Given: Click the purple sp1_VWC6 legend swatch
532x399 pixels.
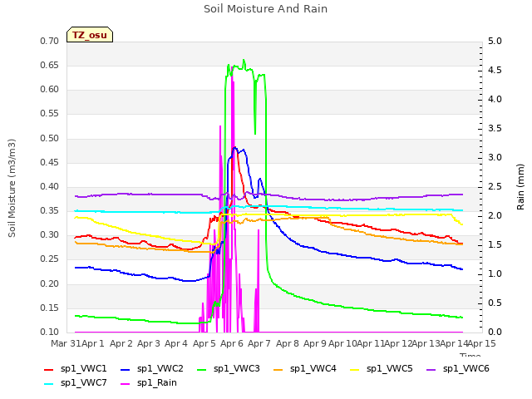Looking at the screenshot, I should 431,369.
